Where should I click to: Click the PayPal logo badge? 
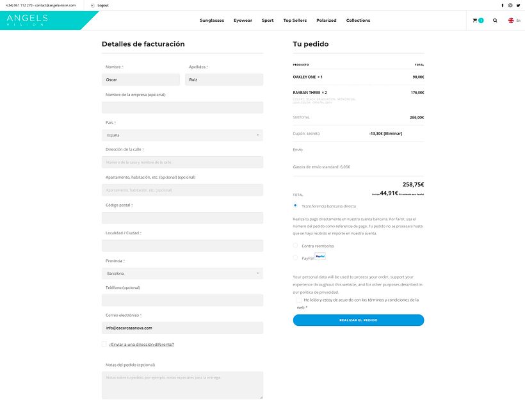click(x=320, y=257)
